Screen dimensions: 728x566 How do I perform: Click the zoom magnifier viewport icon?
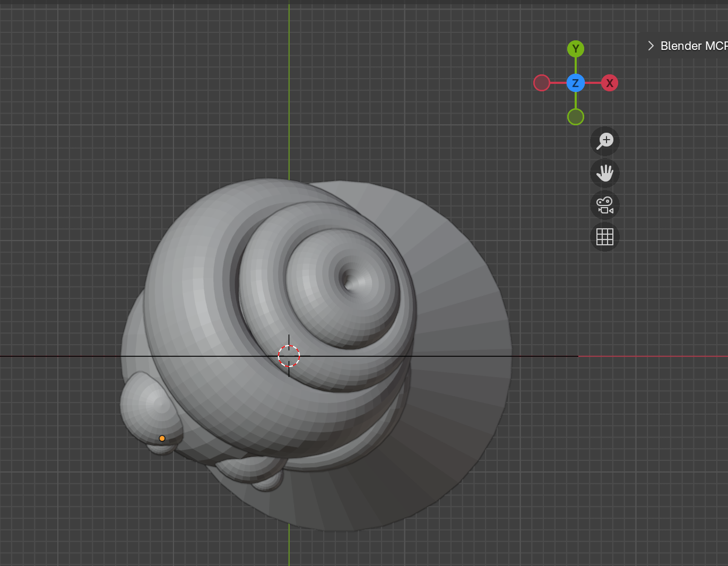point(605,141)
